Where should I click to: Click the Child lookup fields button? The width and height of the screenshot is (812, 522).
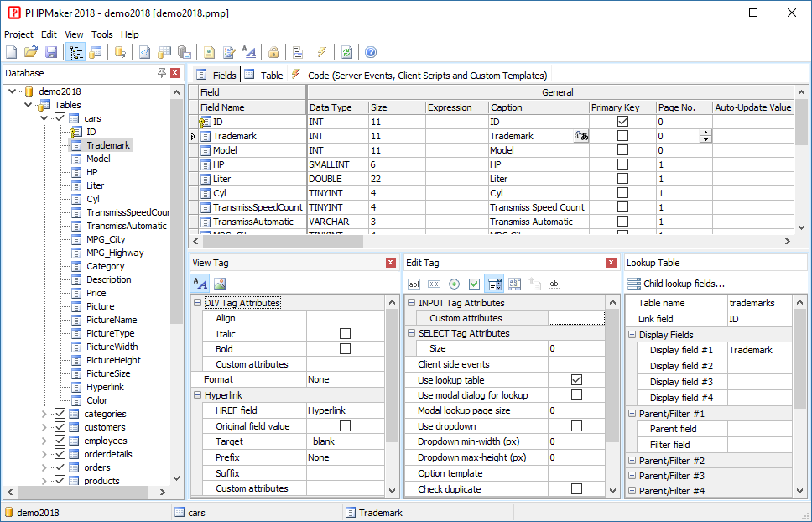coord(676,284)
